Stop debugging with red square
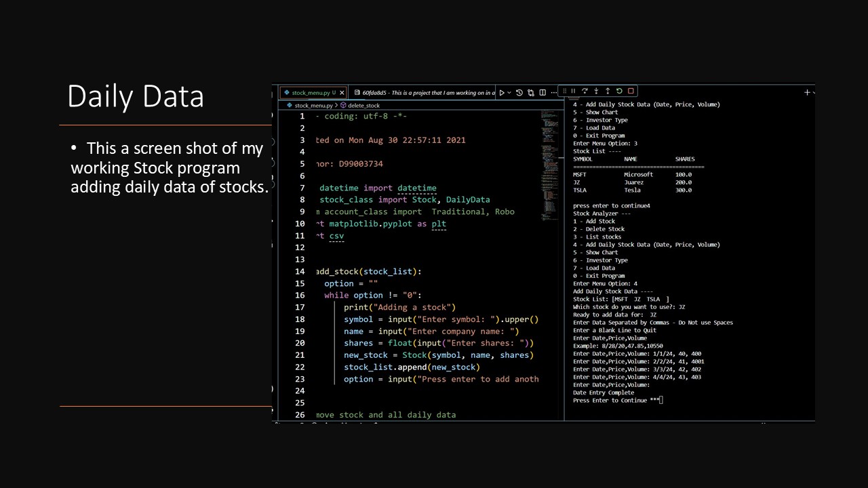The width and height of the screenshot is (868, 488). coord(631,91)
